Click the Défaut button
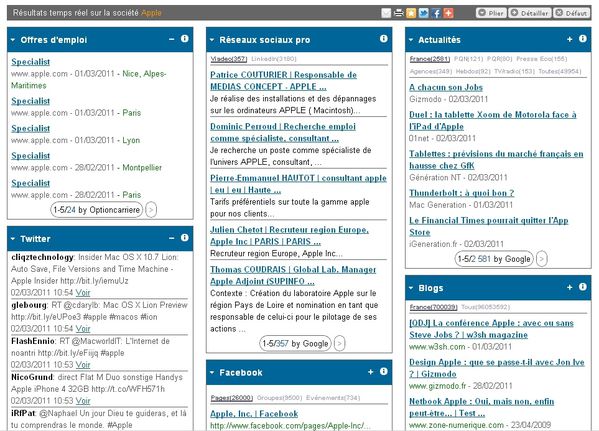 [x=572, y=13]
